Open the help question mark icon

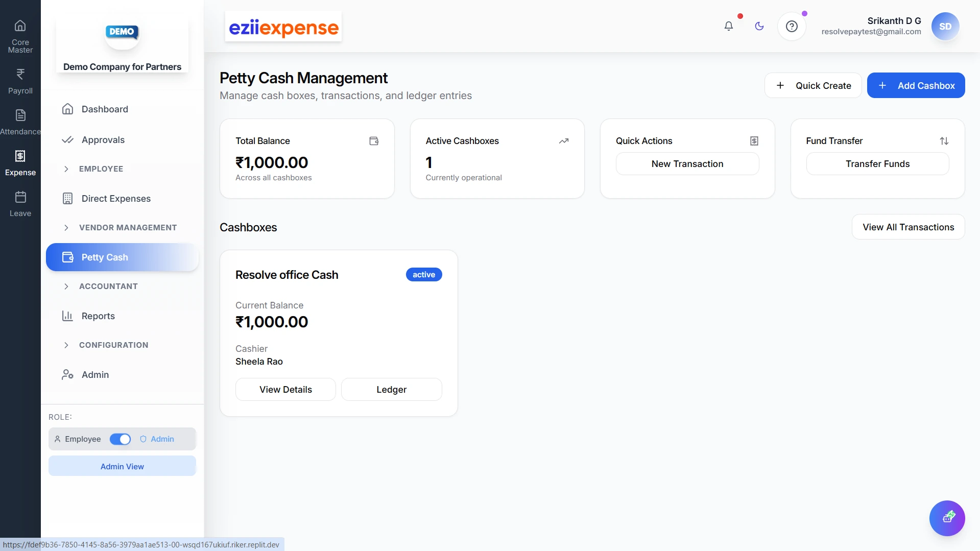tap(791, 26)
